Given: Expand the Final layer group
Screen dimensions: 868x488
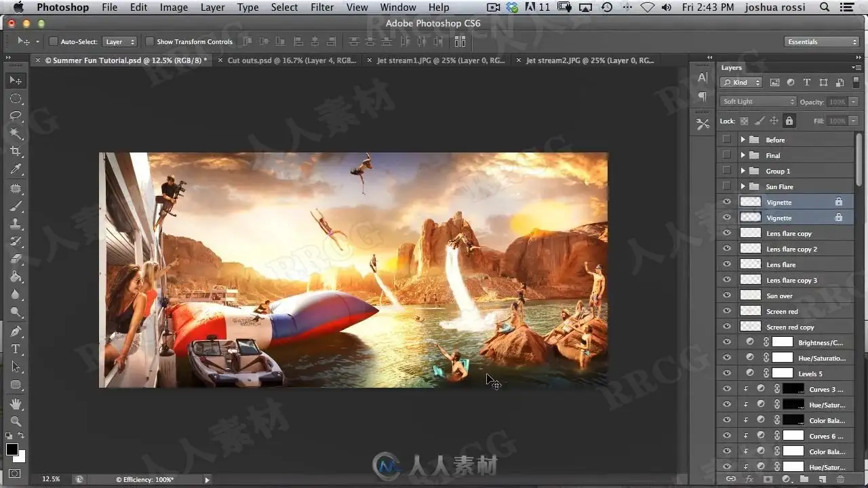Looking at the screenshot, I should [x=743, y=155].
